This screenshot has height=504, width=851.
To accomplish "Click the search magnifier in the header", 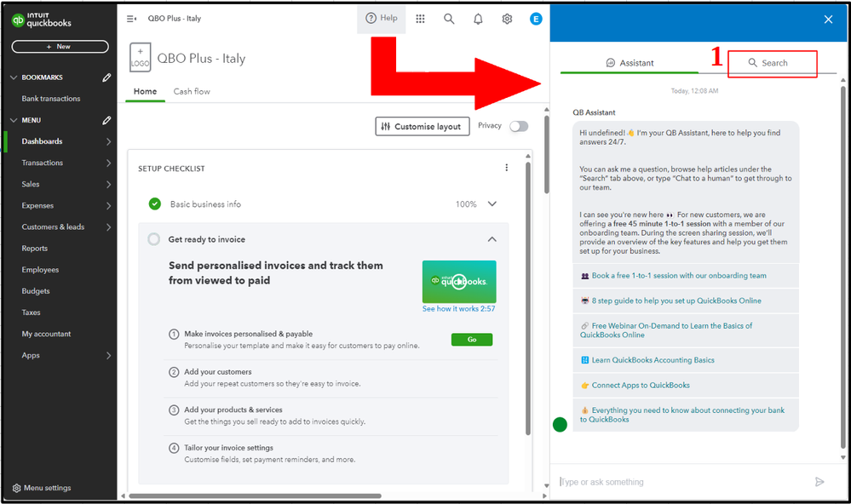I will [x=449, y=19].
